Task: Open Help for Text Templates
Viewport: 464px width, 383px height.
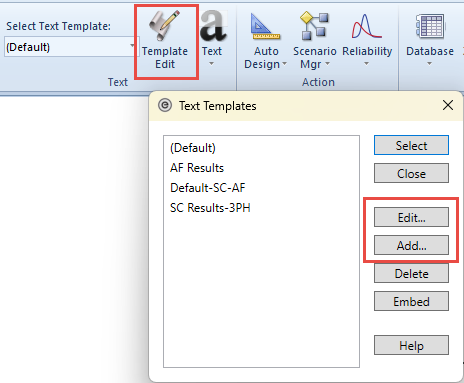Action: click(x=411, y=345)
